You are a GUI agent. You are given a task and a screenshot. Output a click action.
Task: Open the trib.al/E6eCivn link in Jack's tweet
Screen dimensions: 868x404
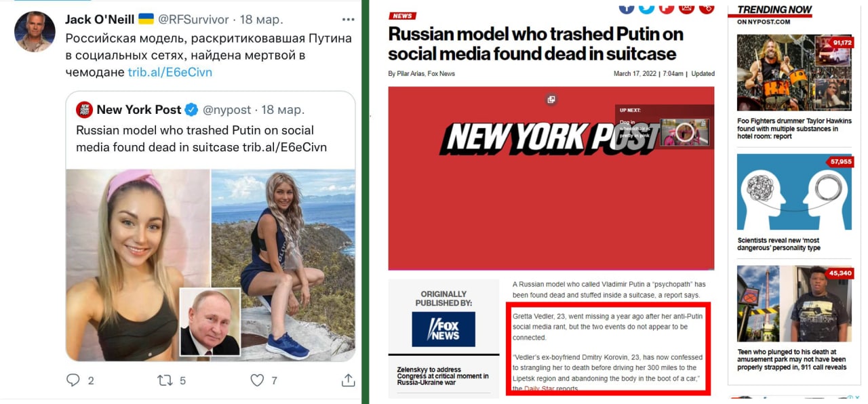[170, 72]
